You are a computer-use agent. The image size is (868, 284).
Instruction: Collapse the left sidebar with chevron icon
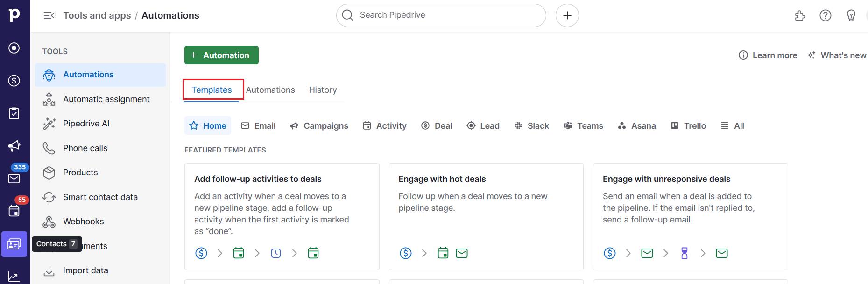click(49, 15)
